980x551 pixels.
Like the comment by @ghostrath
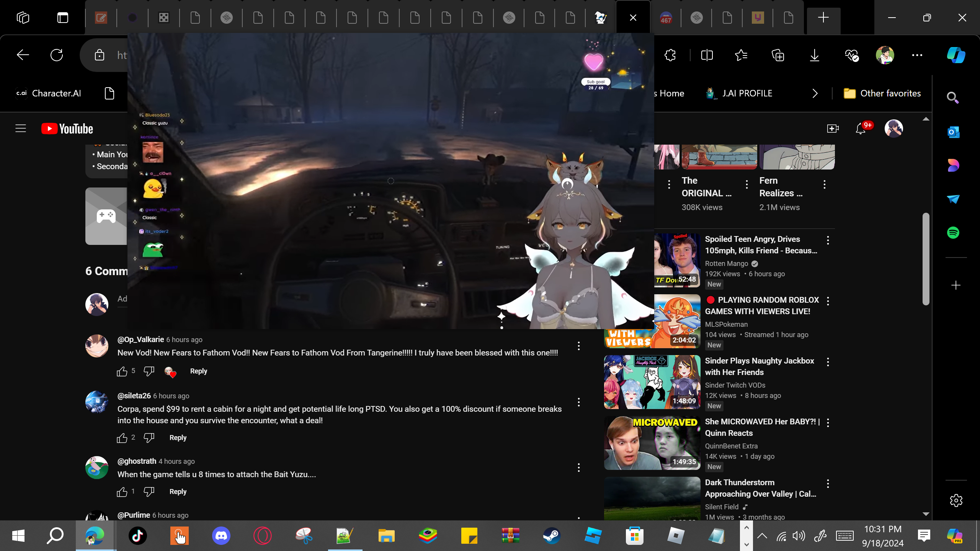122,492
